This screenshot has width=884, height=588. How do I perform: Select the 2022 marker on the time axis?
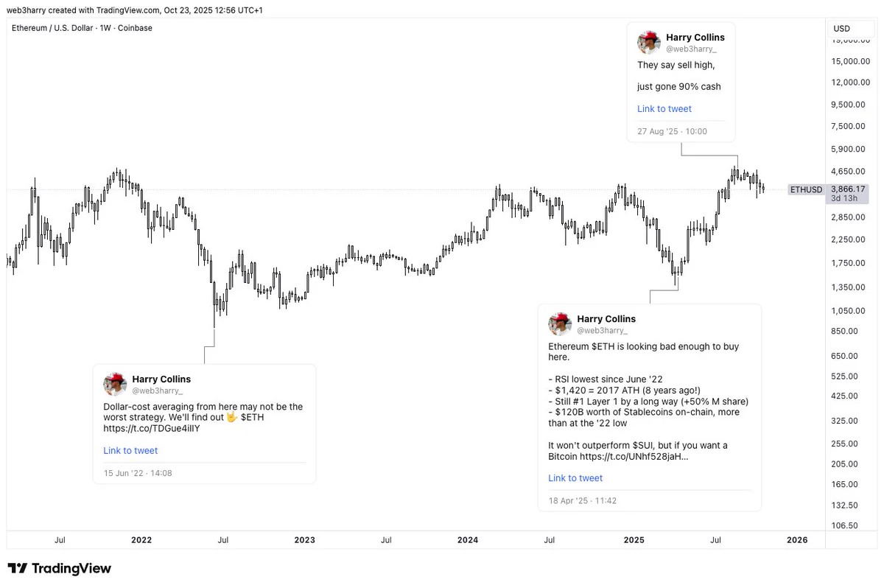pos(141,539)
